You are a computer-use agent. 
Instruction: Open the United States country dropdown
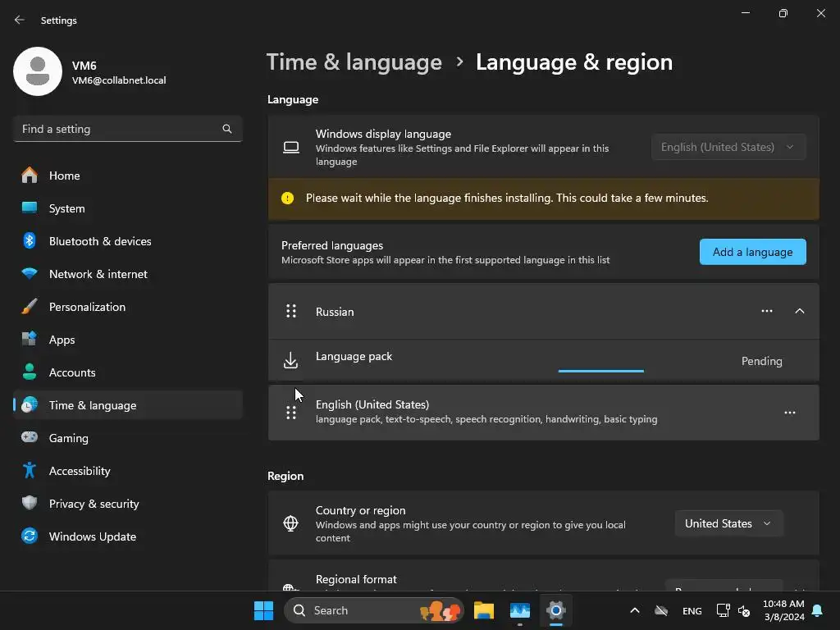[728, 523]
